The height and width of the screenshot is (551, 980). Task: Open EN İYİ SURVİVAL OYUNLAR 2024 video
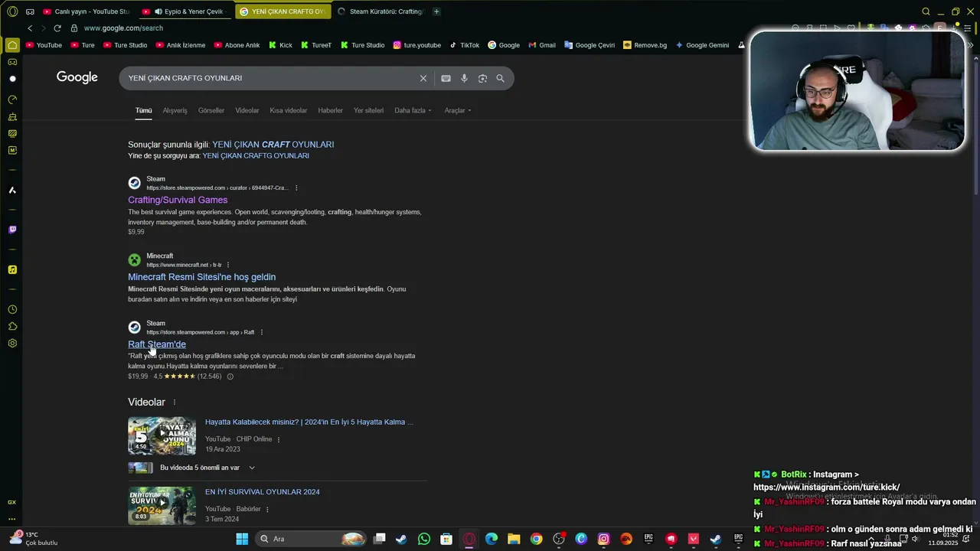coord(263,492)
